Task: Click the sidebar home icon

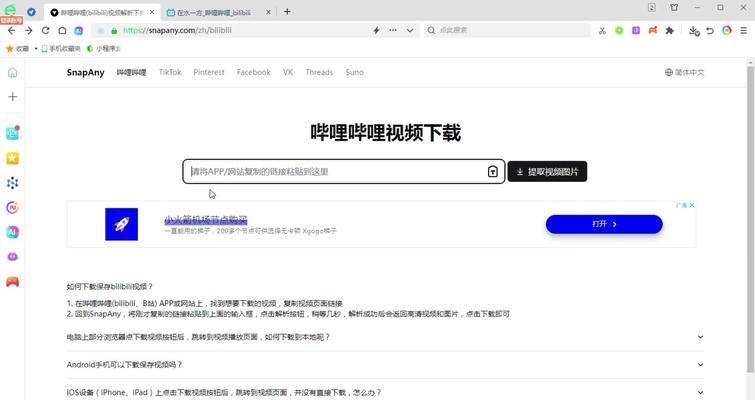Action: click(x=13, y=73)
